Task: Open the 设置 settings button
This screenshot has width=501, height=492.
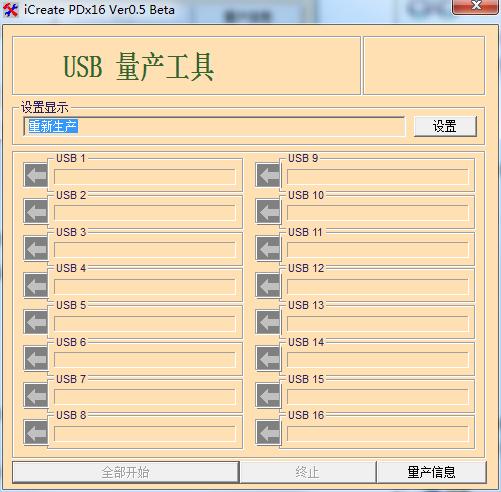Action: click(x=445, y=126)
